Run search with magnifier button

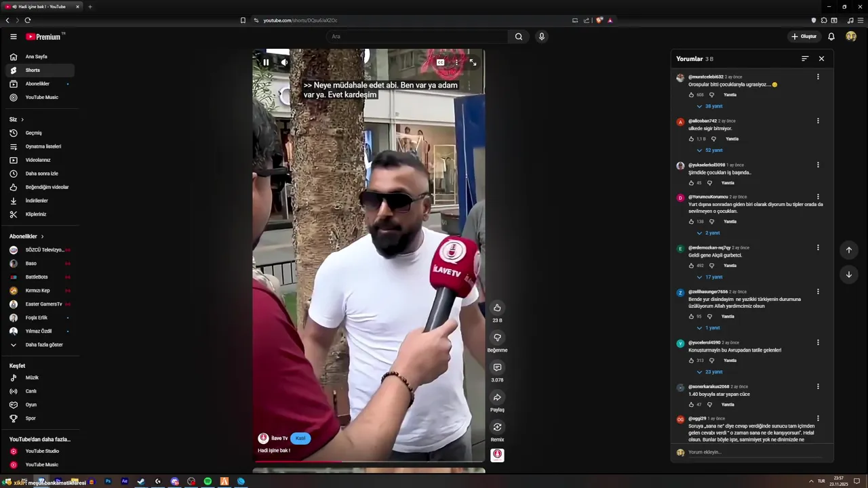pyautogui.click(x=519, y=37)
